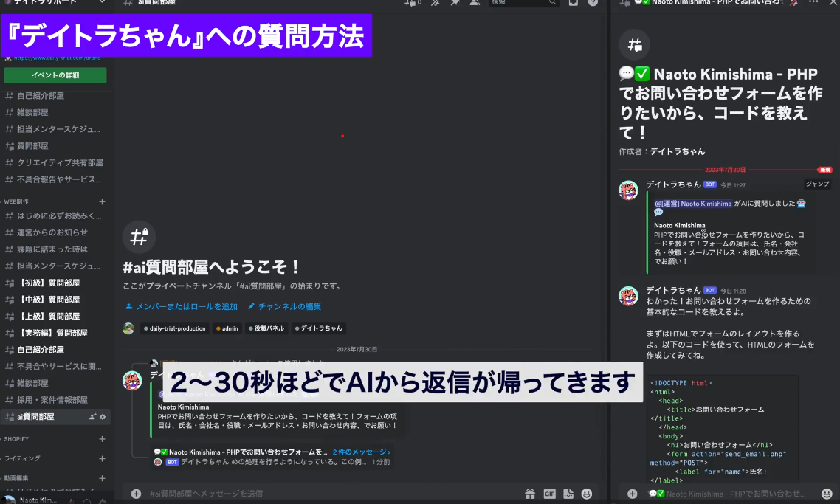Toggle microphone mute in user panel
Image resolution: width=840 pixels, height=504 pixels.
coord(72,501)
